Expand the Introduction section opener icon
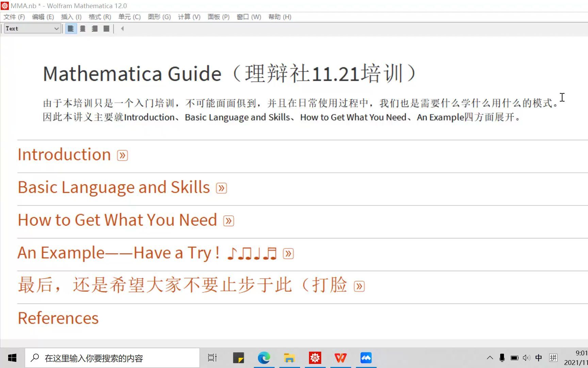Viewport: 588px width, 368px height. coord(122,155)
